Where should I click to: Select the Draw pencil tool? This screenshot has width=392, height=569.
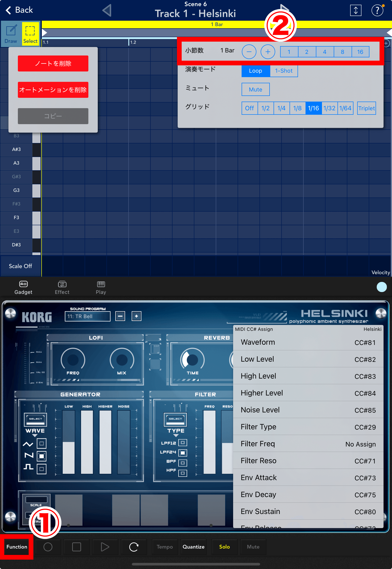coord(11,34)
